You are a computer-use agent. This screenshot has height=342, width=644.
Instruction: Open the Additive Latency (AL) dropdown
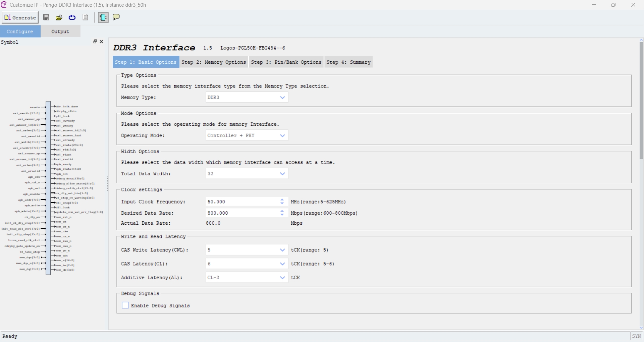point(247,278)
